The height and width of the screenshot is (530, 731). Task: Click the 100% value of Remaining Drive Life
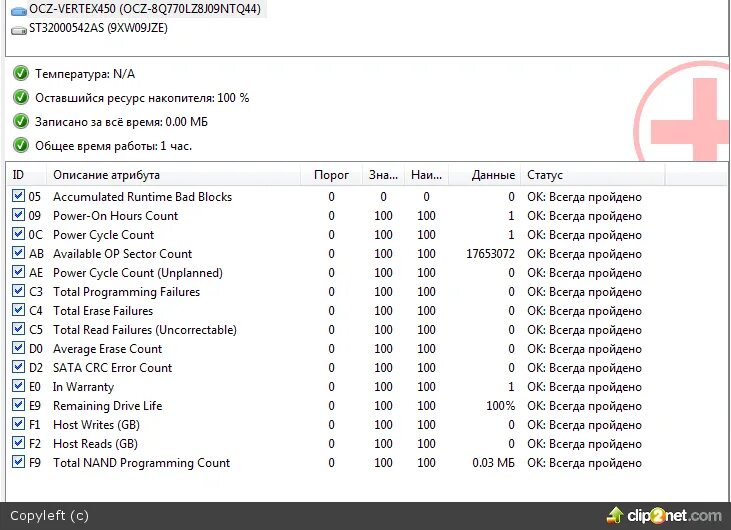coord(500,406)
